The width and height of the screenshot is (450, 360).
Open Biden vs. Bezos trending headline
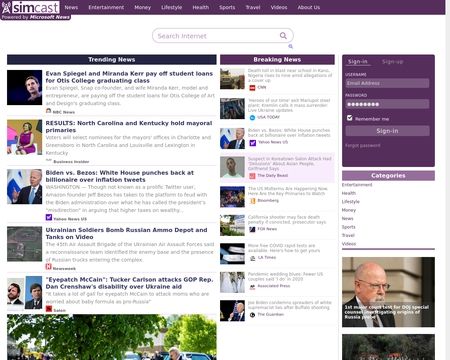click(x=120, y=176)
